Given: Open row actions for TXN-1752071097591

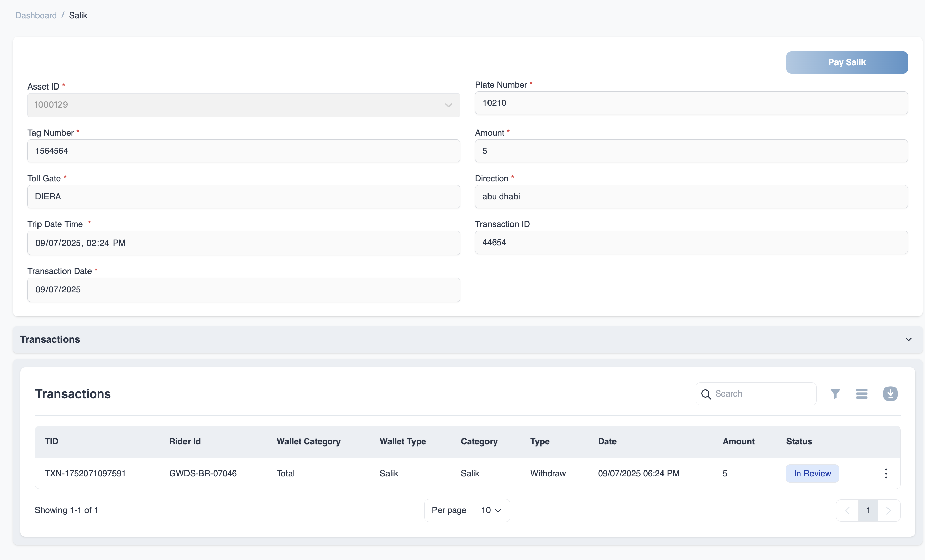Looking at the screenshot, I should pyautogui.click(x=886, y=473).
